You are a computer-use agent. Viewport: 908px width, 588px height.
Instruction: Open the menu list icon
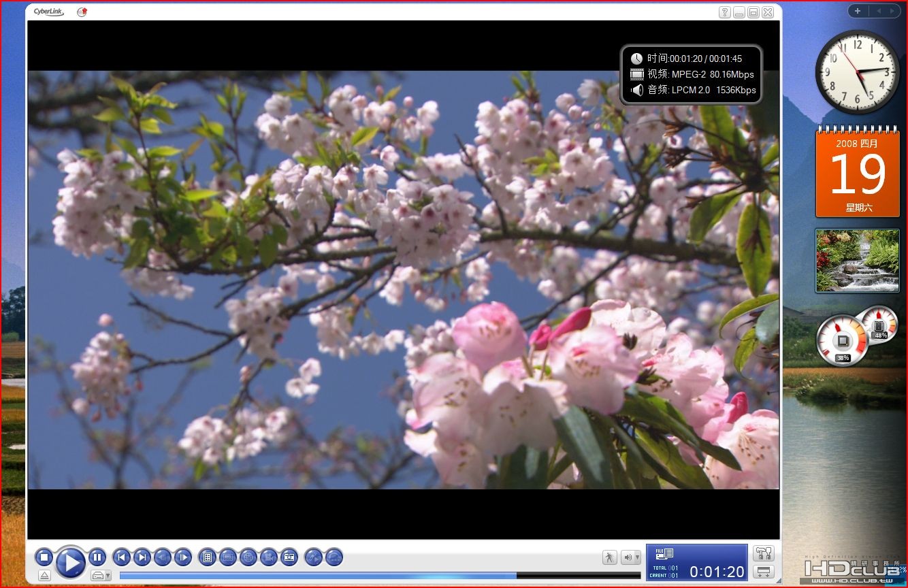pyautogui.click(x=208, y=557)
